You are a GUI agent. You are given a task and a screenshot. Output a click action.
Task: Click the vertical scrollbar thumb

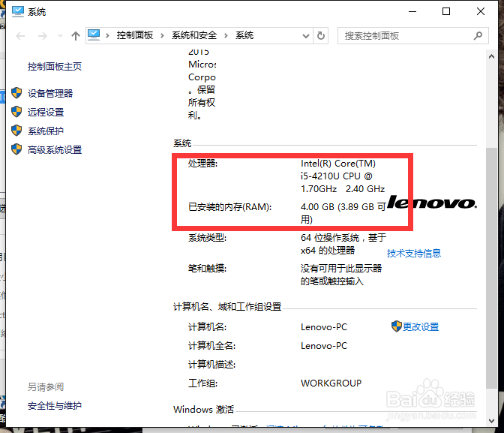491,268
